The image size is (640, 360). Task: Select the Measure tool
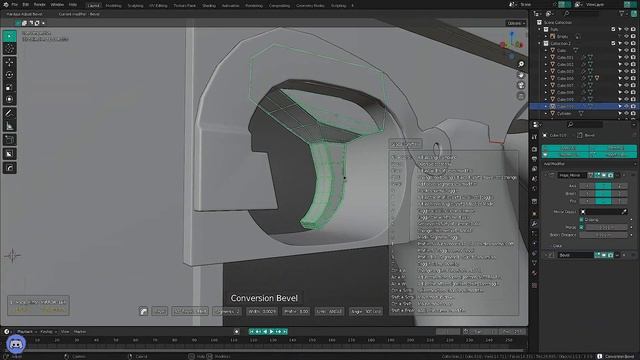coord(9,126)
